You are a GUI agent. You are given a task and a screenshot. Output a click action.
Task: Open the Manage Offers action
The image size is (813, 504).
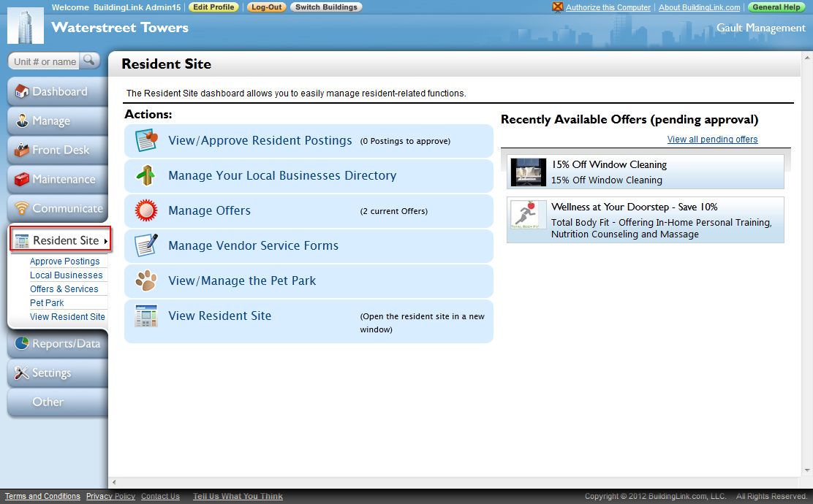[210, 210]
